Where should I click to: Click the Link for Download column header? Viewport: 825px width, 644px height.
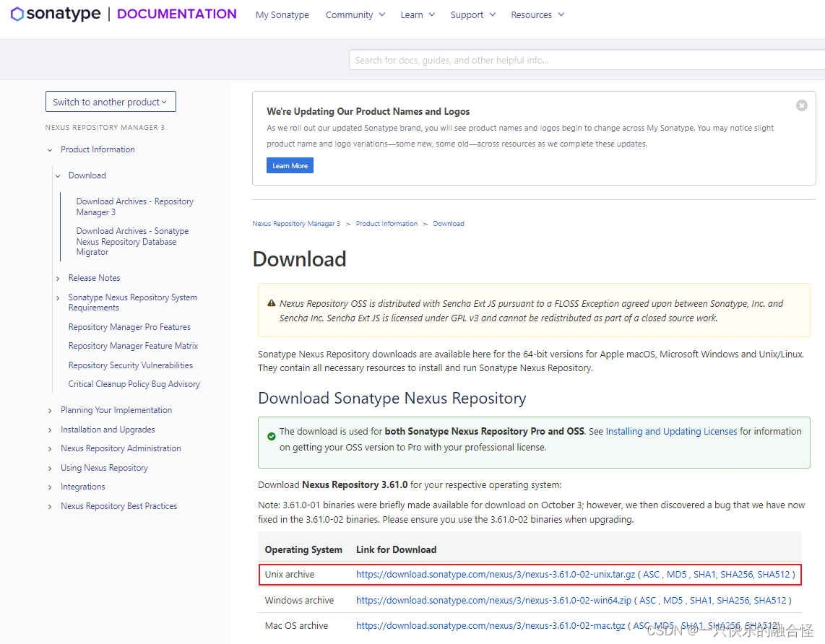click(396, 550)
